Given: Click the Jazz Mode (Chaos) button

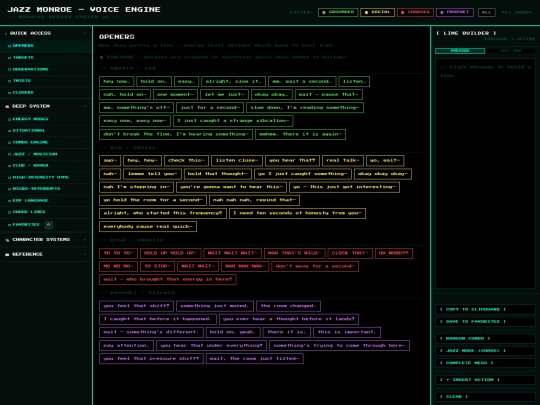Looking at the screenshot, I should 485,351.
